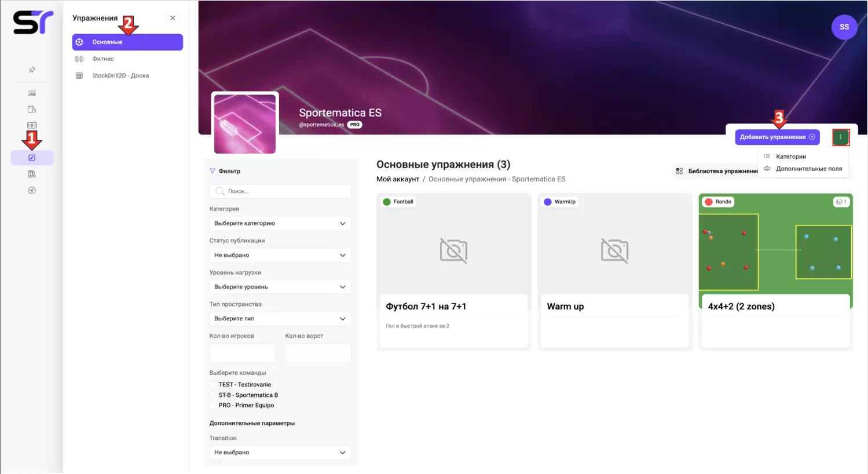This screenshot has height=474, width=868.
Task: Click the no-photo icon on WarmUp card
Action: click(x=614, y=250)
